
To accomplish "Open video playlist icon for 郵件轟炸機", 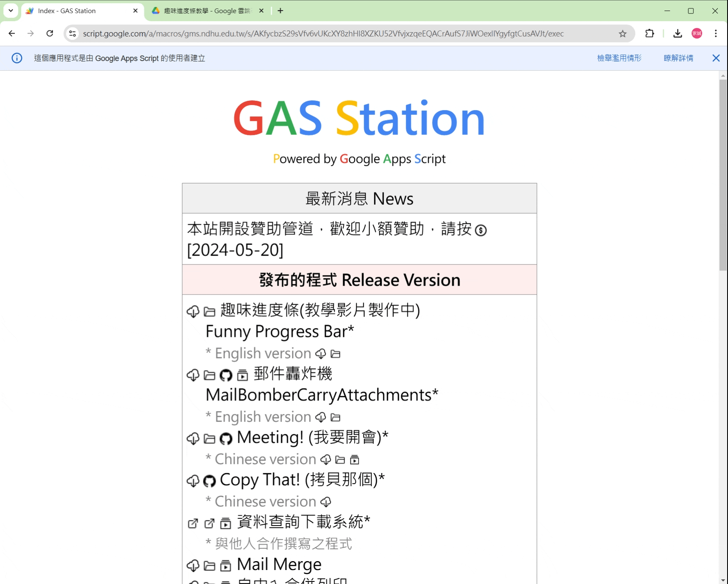I will (242, 375).
